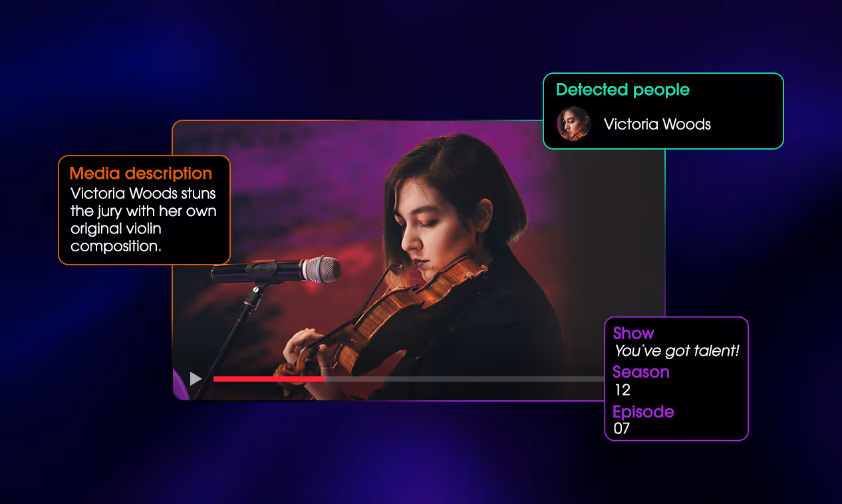Click the violin in the video frame

pyautogui.click(x=392, y=313)
